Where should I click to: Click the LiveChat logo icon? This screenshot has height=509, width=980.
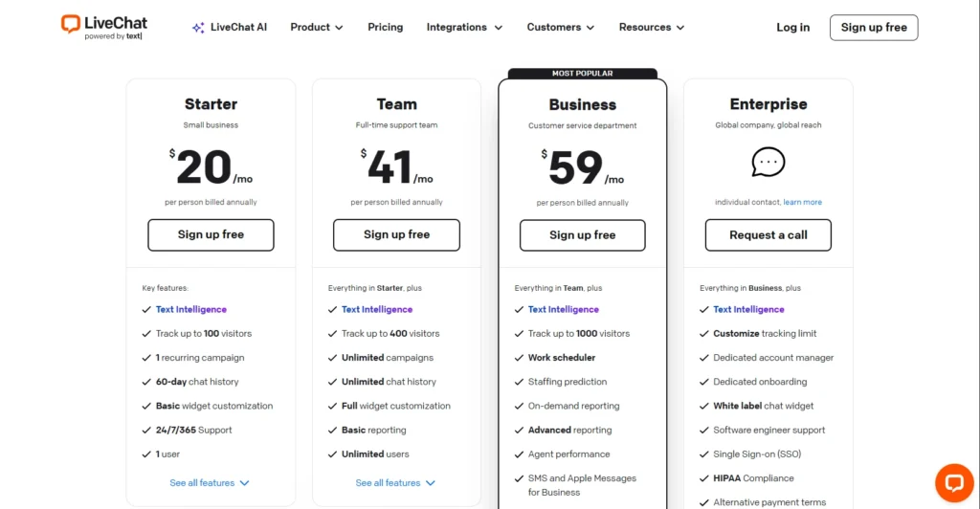[71, 24]
